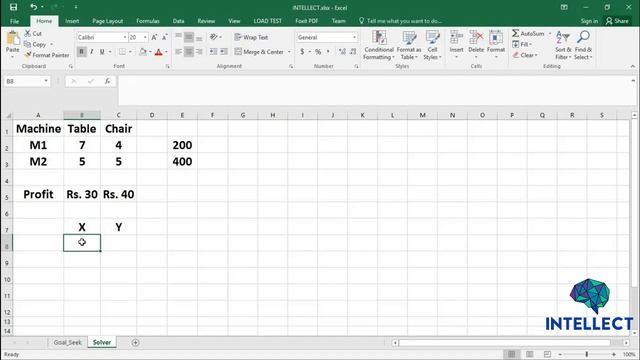Apply Percent Style with the % icon
This screenshot has width=640, height=360.
click(x=318, y=52)
